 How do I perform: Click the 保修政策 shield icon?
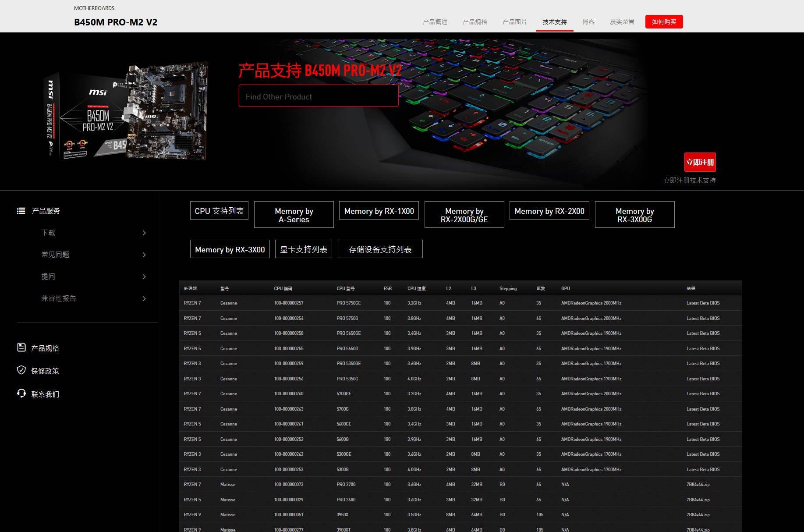coord(21,370)
